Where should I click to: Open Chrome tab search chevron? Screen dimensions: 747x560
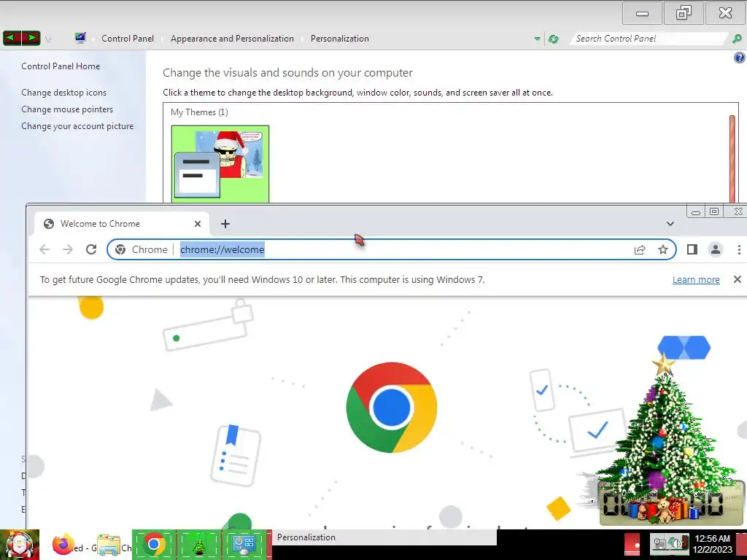click(670, 224)
